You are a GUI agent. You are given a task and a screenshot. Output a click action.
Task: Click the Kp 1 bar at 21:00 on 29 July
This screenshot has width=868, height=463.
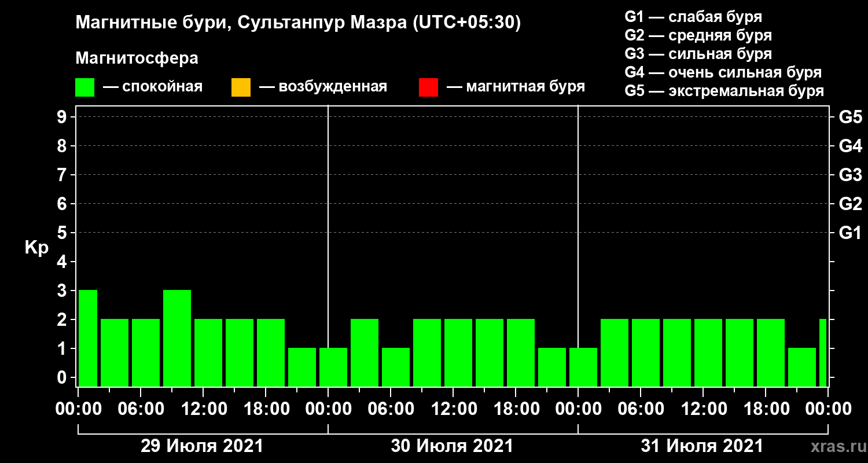302,367
